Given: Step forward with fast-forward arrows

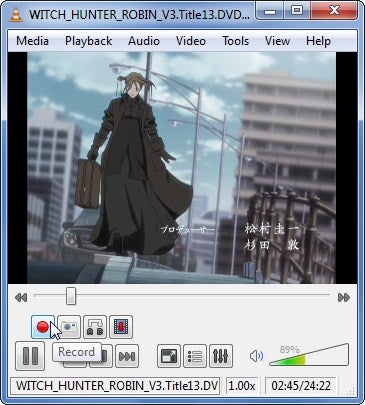Looking at the screenshot, I should [x=344, y=297].
